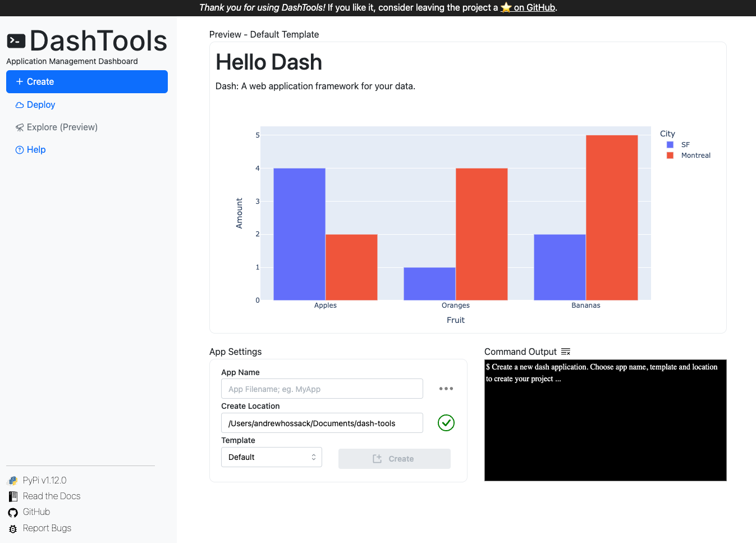Follow the star on GitHub banner link
Screen dimensions: 756x543
point(528,8)
